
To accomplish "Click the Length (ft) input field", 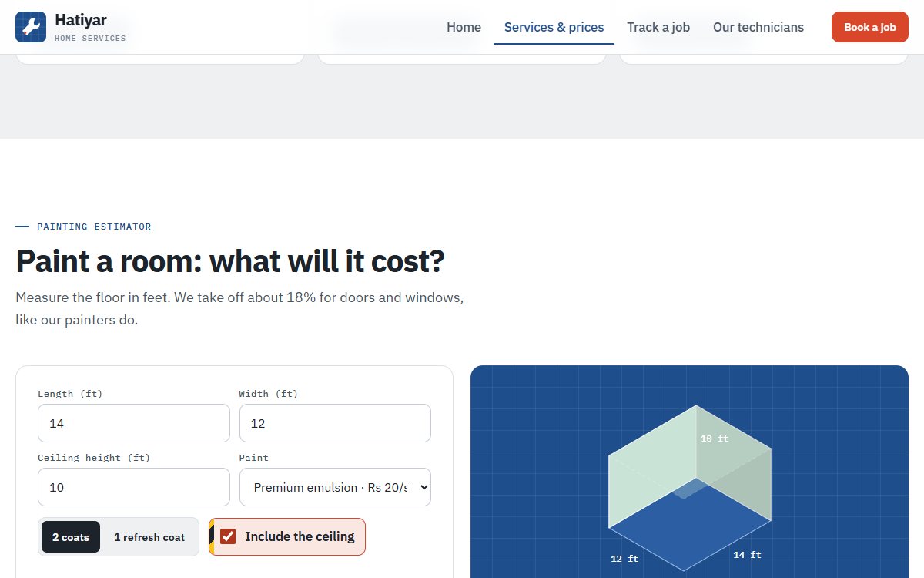I will [x=134, y=423].
